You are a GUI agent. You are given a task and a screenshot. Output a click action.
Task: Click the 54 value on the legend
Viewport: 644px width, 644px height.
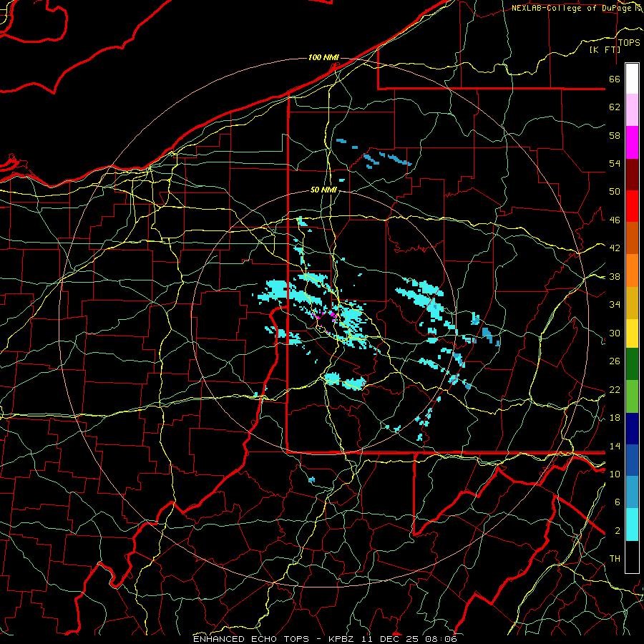615,163
